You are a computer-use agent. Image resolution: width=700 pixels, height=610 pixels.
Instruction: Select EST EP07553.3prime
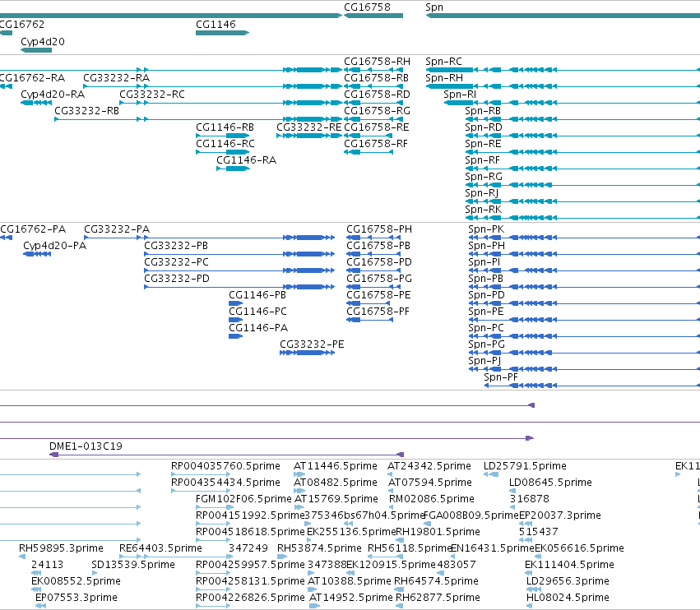[76, 597]
